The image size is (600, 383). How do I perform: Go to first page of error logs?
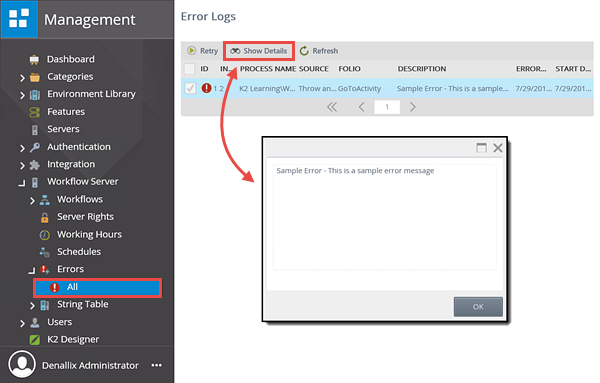pyautogui.click(x=332, y=107)
